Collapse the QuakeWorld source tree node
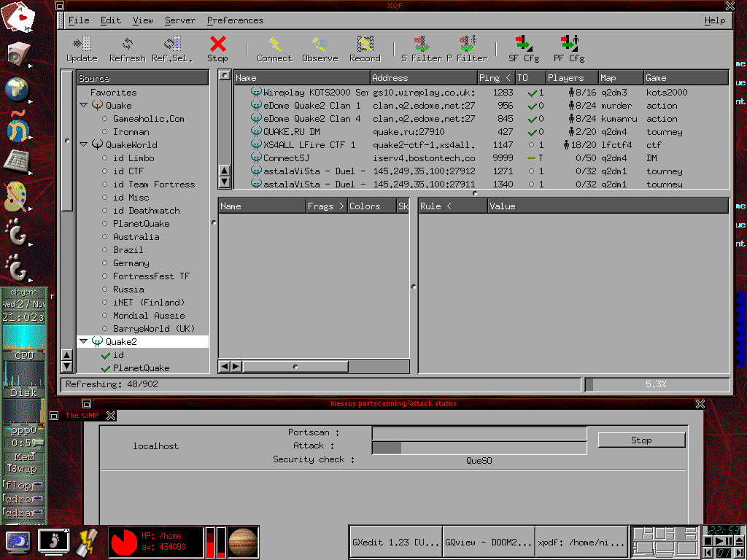747x560 pixels. tap(85, 145)
